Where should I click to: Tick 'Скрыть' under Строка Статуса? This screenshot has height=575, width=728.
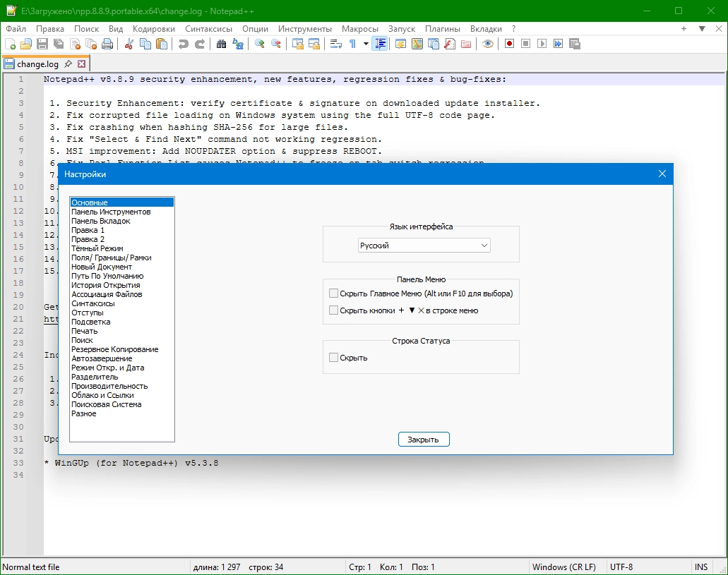[333, 357]
